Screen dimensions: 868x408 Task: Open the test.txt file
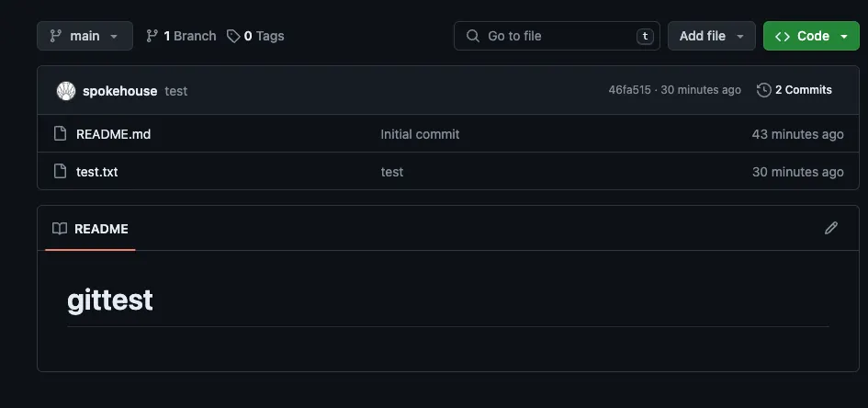pos(97,172)
